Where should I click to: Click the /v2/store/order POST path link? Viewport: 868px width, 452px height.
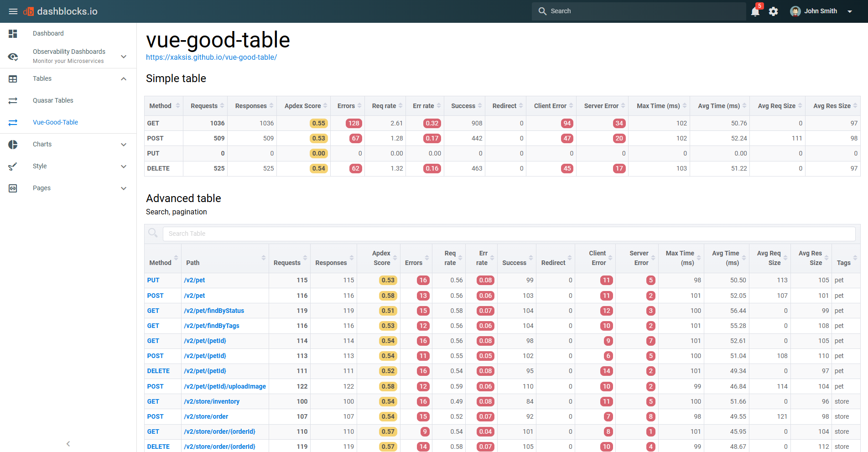pos(206,417)
